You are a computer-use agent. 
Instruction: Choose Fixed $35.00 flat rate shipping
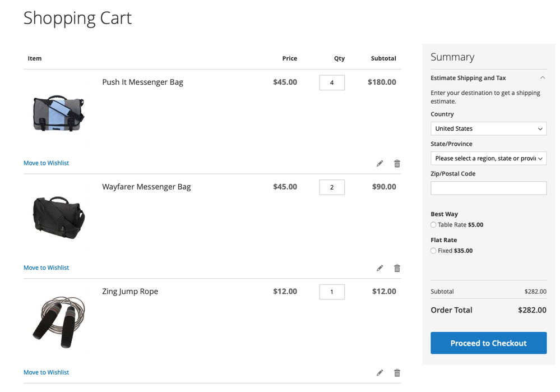pos(433,251)
